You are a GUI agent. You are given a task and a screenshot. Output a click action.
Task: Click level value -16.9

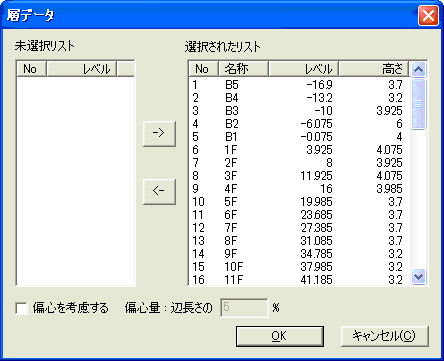pyautogui.click(x=319, y=85)
